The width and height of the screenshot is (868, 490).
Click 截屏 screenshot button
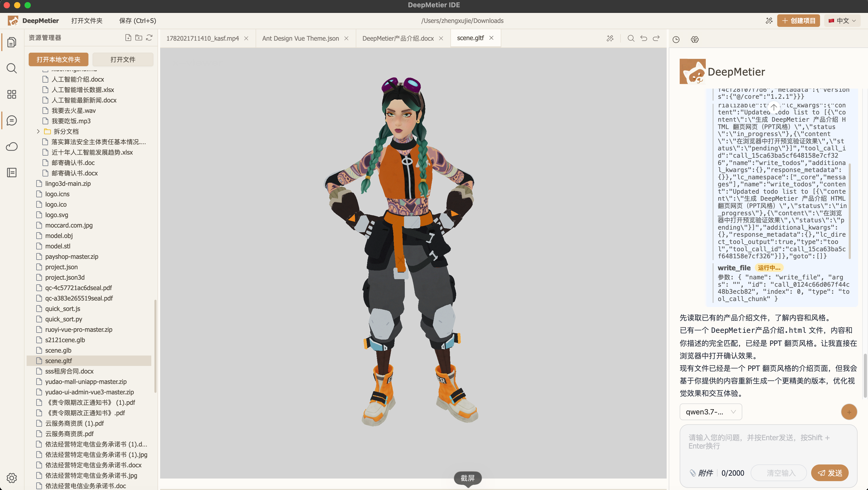coord(468,478)
